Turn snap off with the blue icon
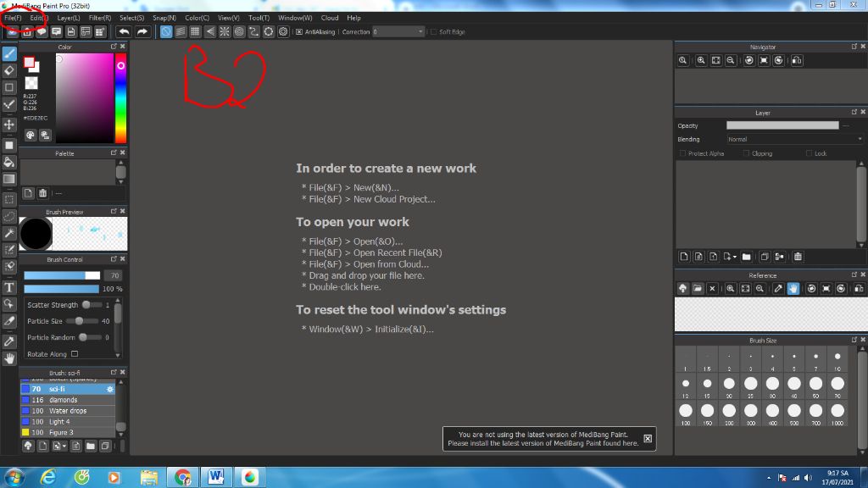Screen dimensions: 868x488 point(166,31)
